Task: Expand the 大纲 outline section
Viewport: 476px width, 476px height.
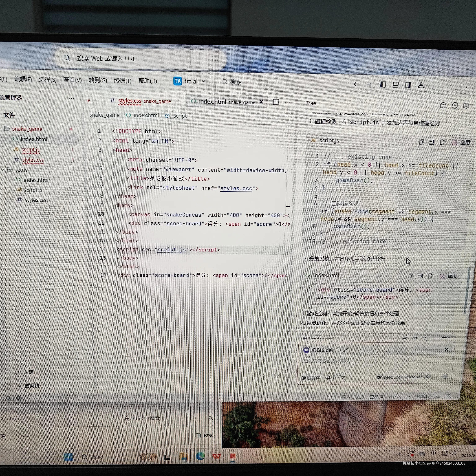Action: click(x=28, y=372)
